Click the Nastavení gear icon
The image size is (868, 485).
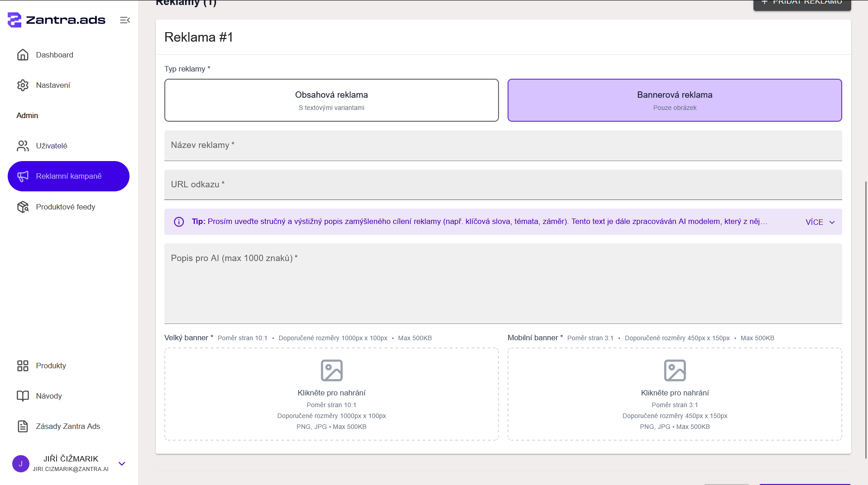[23, 85]
